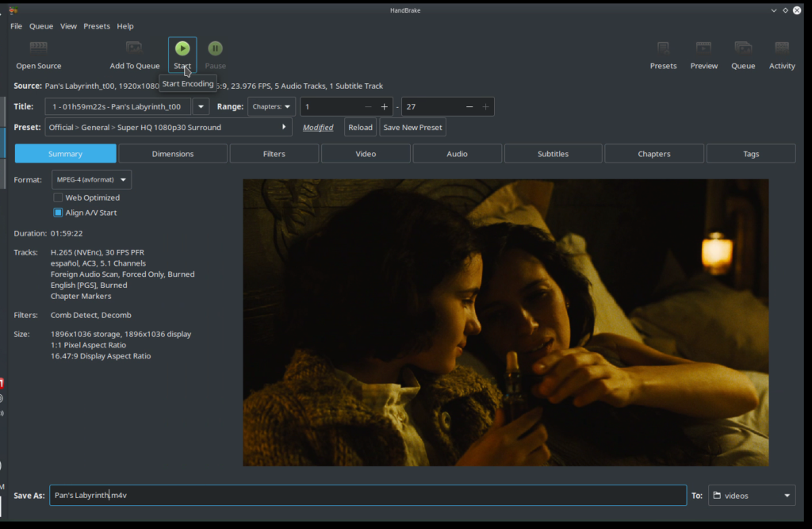Open the Presets menu

click(x=96, y=26)
